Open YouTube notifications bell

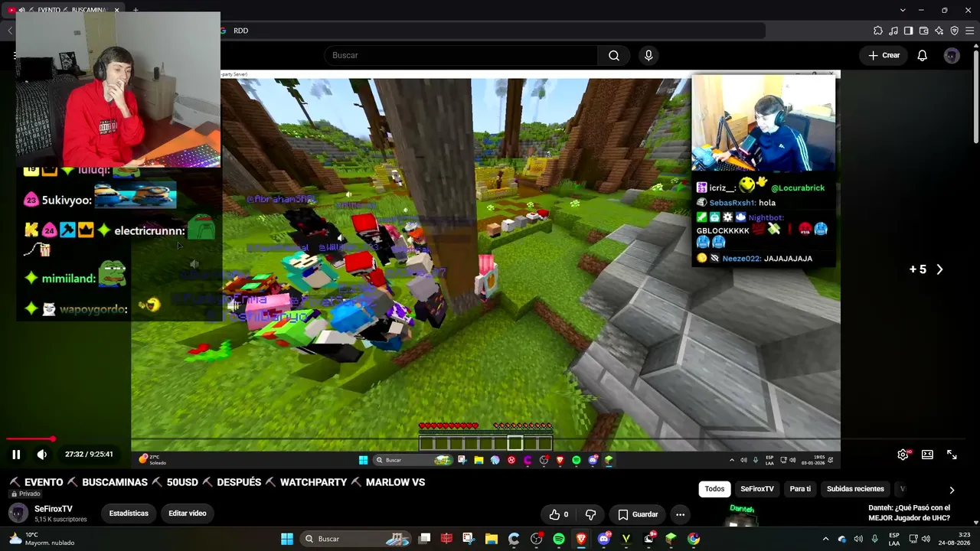[x=923, y=55]
